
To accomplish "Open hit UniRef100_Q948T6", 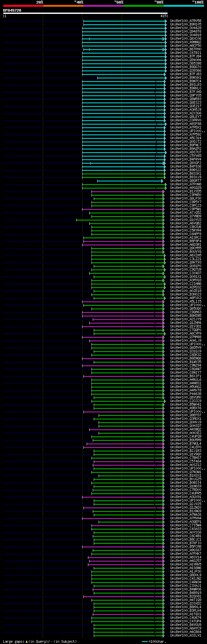I will click(186, 32).
